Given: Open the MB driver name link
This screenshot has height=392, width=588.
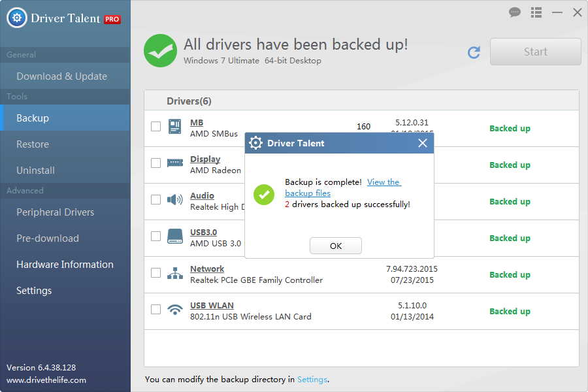Looking at the screenshot, I should point(197,123).
